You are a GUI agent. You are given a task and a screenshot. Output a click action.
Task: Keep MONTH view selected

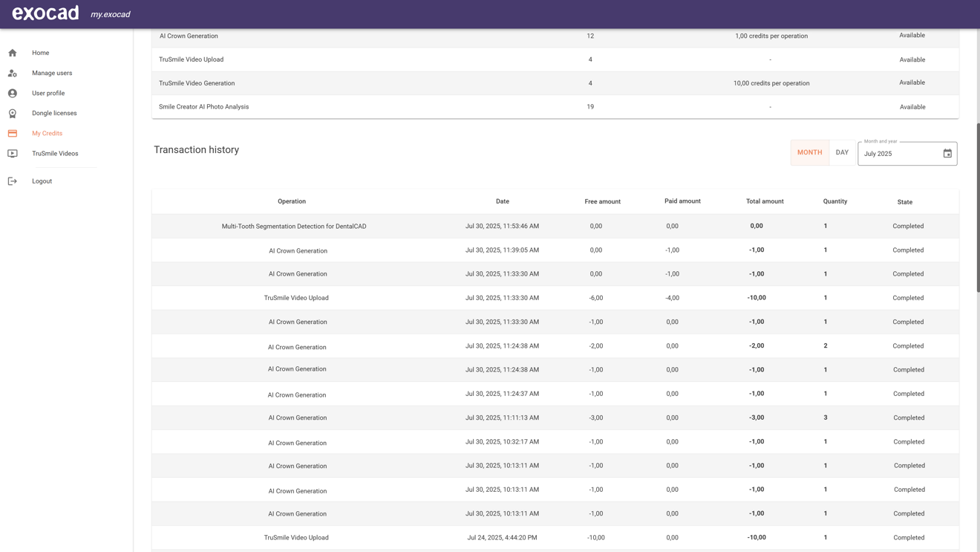(809, 152)
